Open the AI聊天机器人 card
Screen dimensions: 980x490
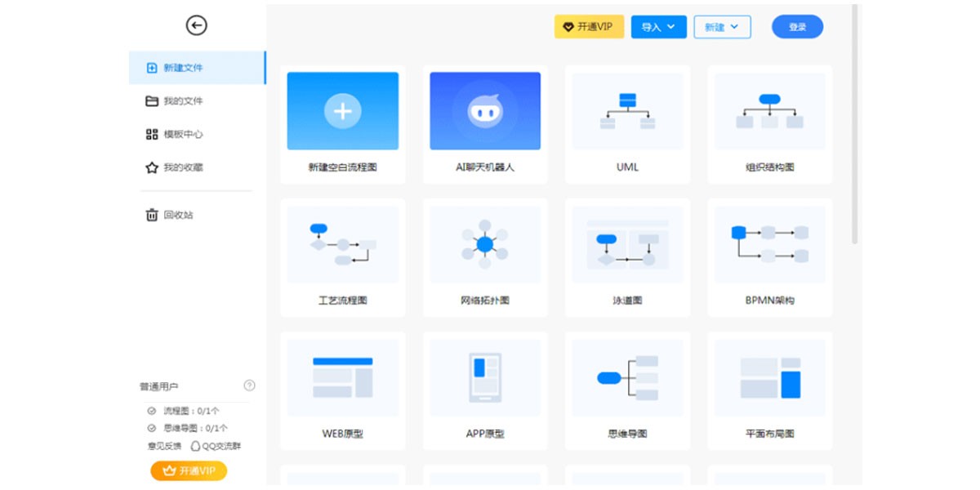coord(485,124)
